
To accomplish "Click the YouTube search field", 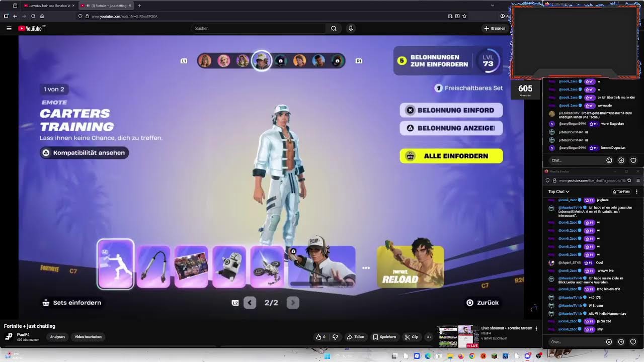I will [258, 29].
